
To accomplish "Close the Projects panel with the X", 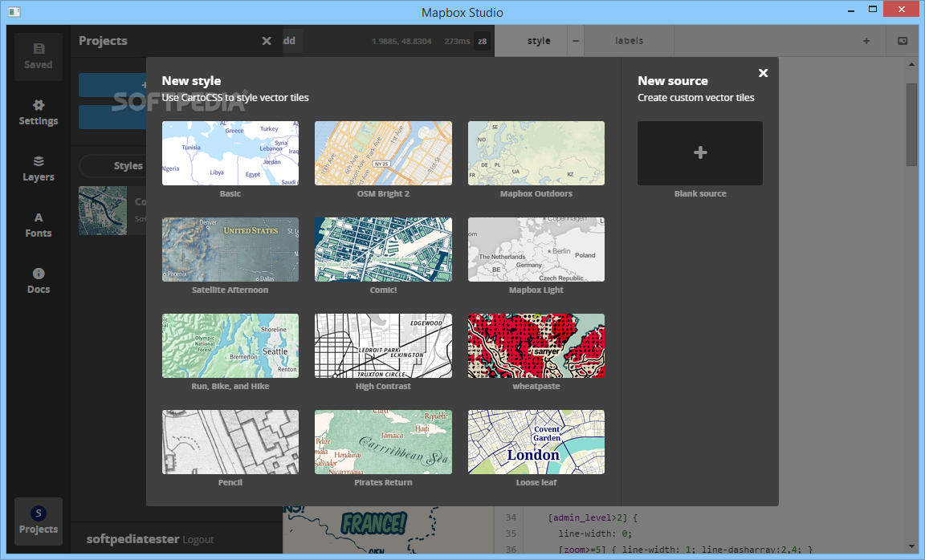I will click(267, 41).
